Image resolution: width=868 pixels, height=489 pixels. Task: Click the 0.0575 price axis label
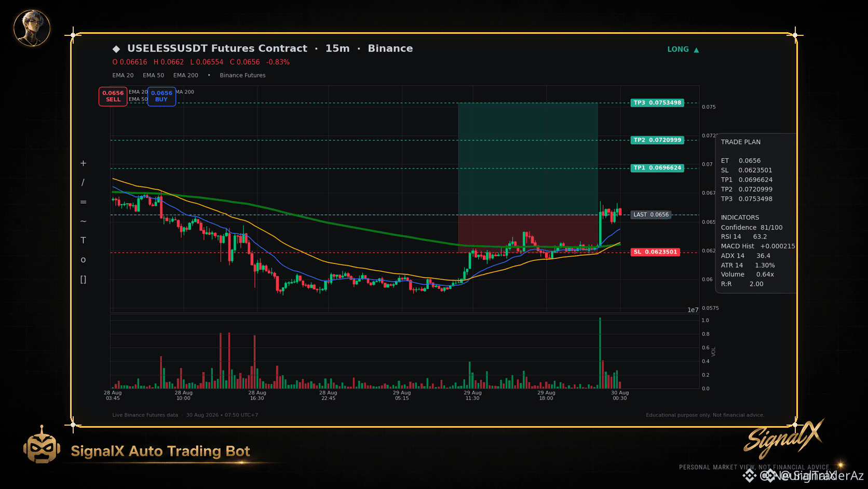pyautogui.click(x=710, y=308)
